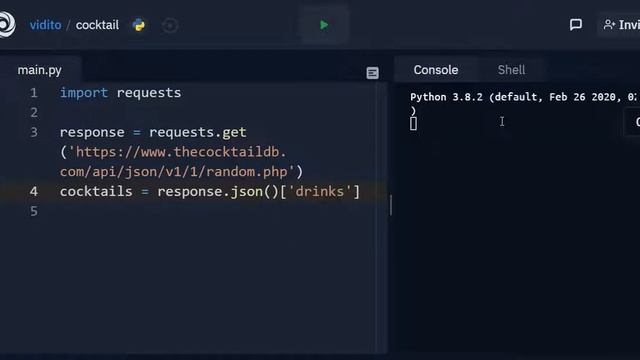Click the Replit logo icon
640x360 pixels.
point(7,24)
